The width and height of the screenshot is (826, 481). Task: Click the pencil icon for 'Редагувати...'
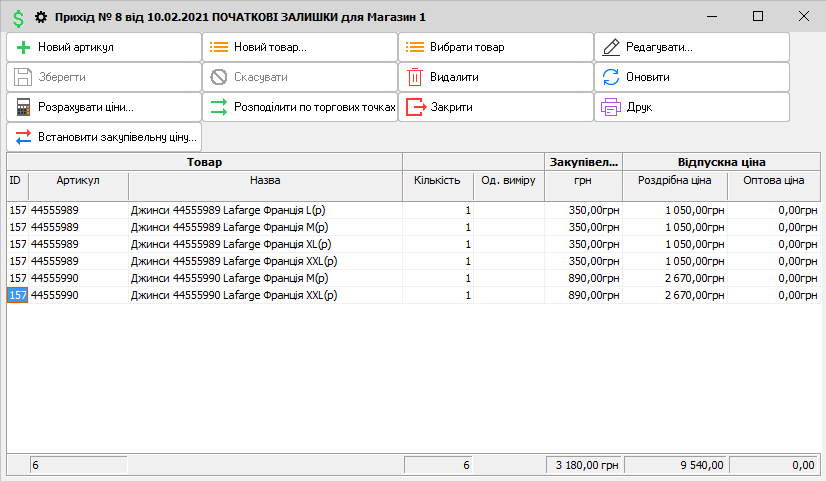[611, 47]
